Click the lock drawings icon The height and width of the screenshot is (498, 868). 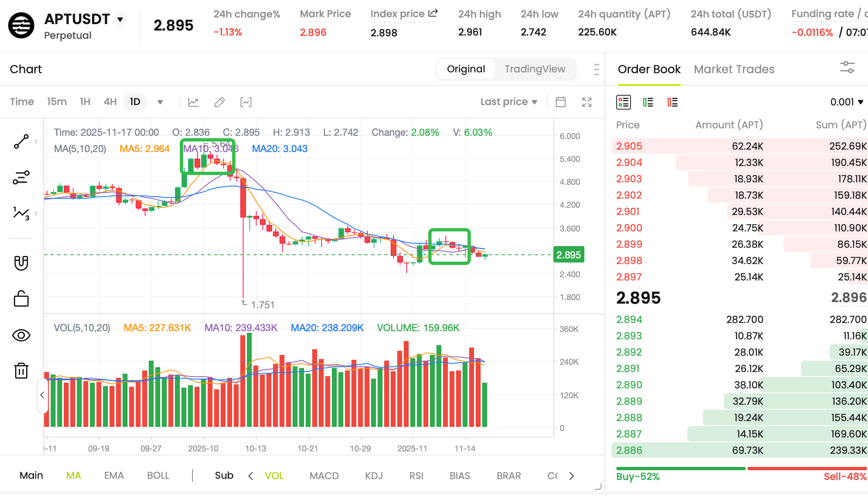coord(21,299)
